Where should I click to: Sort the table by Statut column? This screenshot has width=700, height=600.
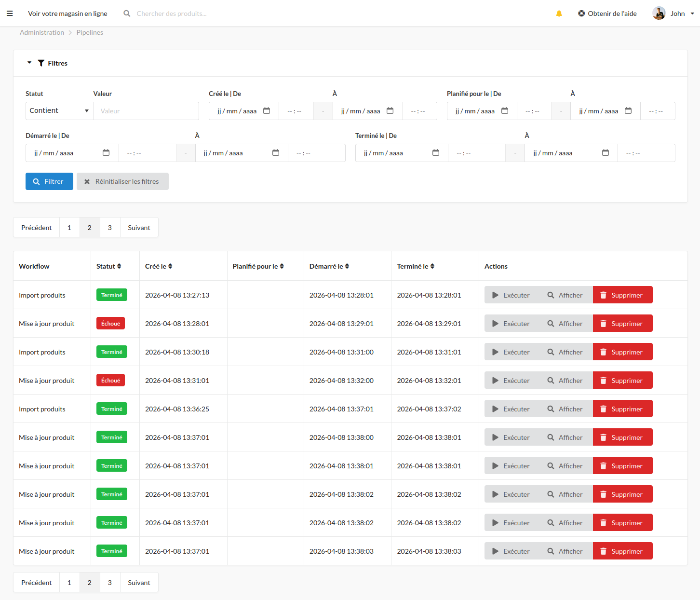point(119,266)
